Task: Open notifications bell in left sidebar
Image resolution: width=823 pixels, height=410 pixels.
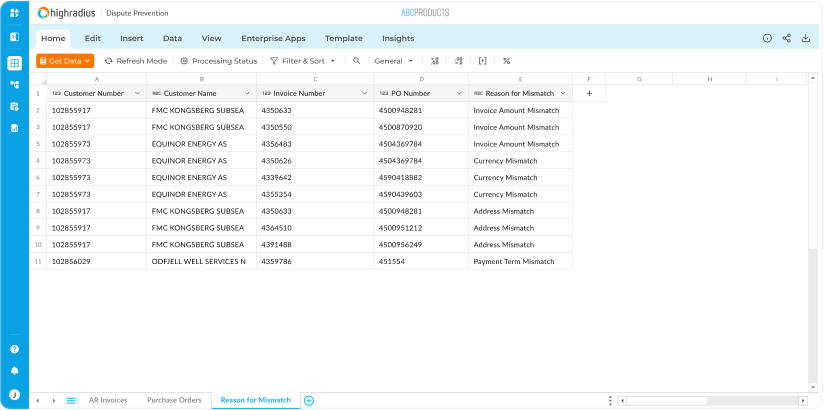Action: click(14, 370)
